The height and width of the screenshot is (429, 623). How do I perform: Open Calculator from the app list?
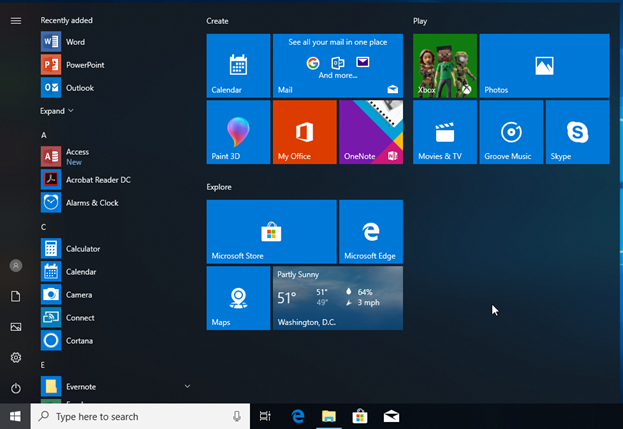pos(115,249)
